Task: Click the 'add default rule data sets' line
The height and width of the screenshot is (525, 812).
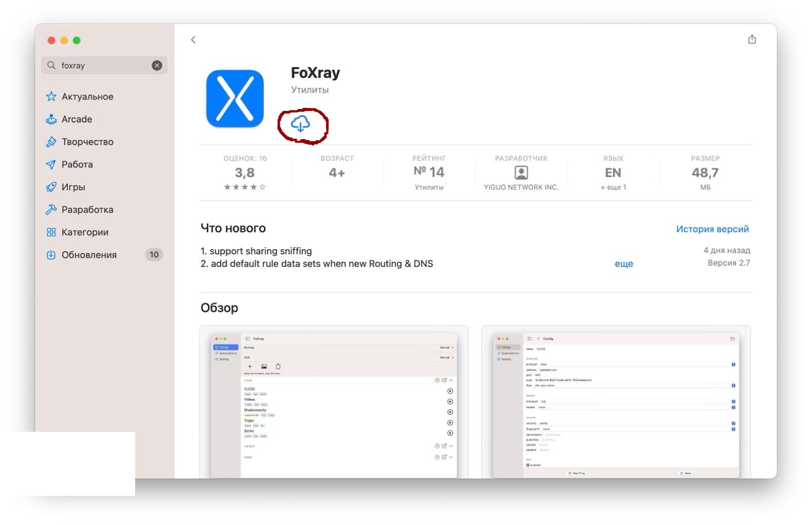Action: (317, 264)
